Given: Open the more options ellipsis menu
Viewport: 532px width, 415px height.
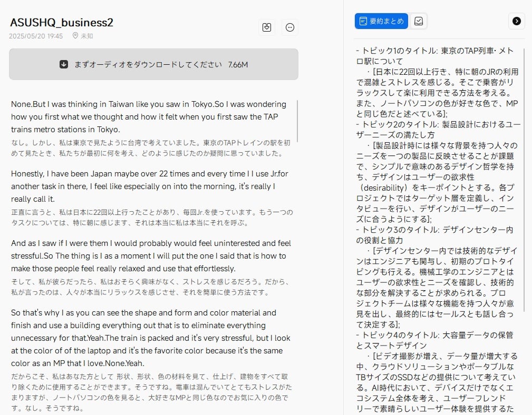Looking at the screenshot, I should tap(290, 27).
